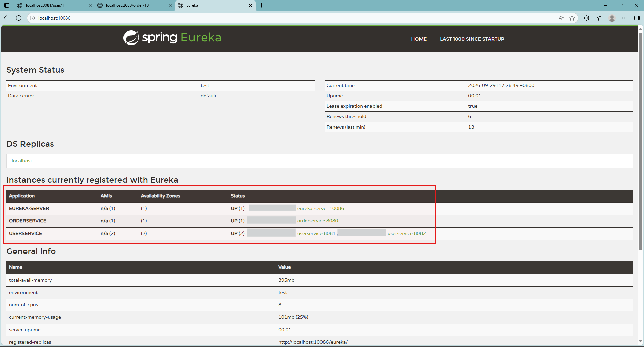Click the scrollbar up arrow
644x347 pixels.
[x=640, y=29]
